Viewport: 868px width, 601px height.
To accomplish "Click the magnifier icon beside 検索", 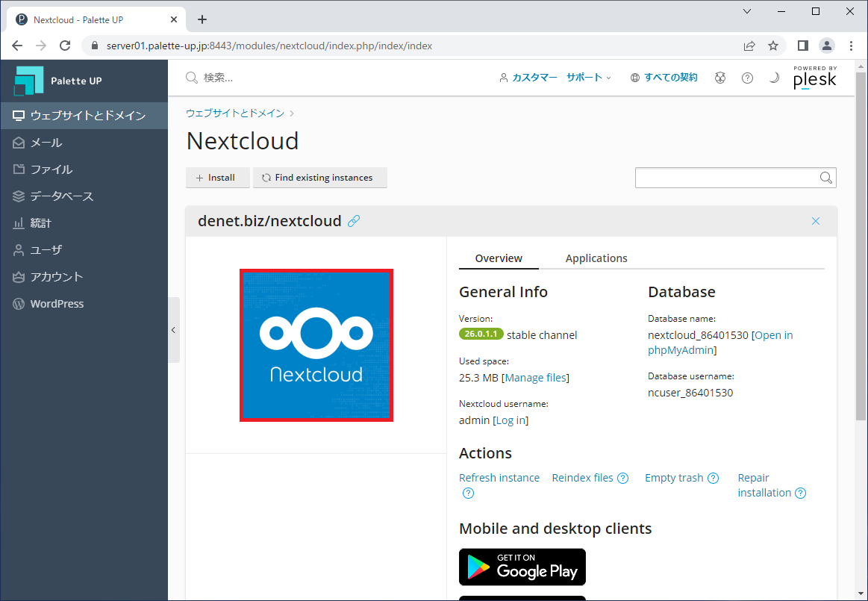I will [192, 78].
